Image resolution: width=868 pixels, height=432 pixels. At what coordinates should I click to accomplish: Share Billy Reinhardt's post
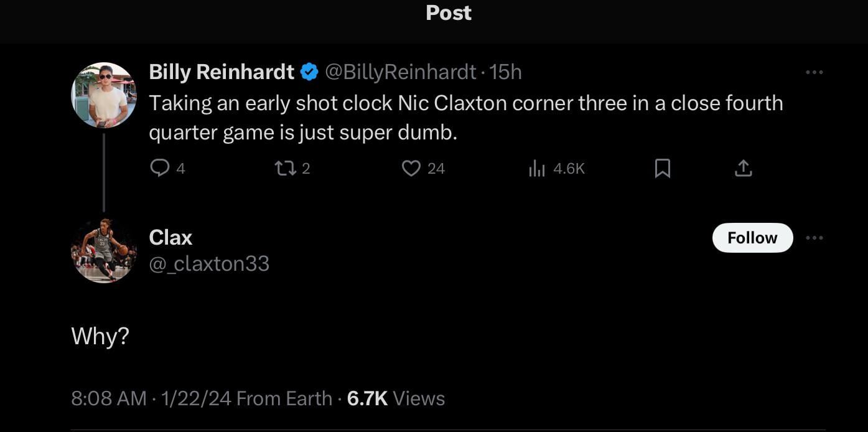(x=743, y=168)
